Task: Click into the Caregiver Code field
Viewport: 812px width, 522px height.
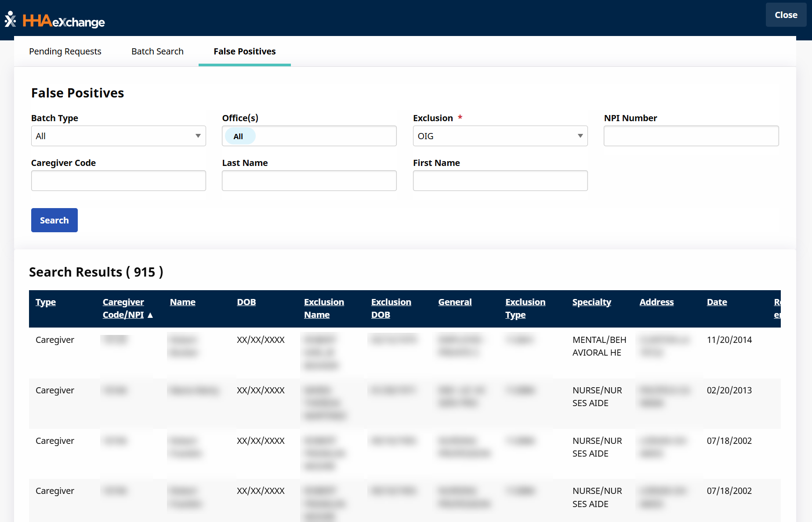Action: click(x=118, y=181)
